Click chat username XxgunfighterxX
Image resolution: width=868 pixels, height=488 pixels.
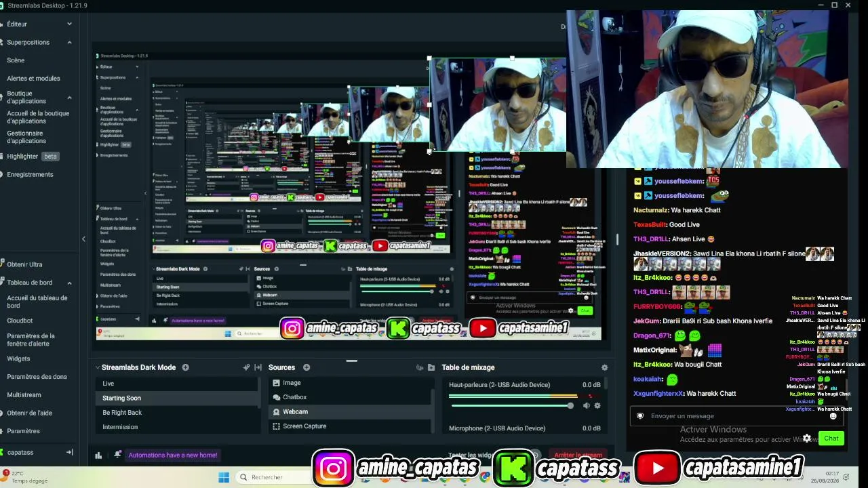[x=658, y=394]
